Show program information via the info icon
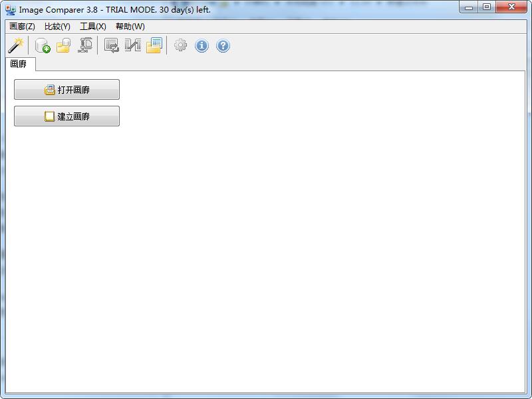532x399 pixels. (x=201, y=45)
